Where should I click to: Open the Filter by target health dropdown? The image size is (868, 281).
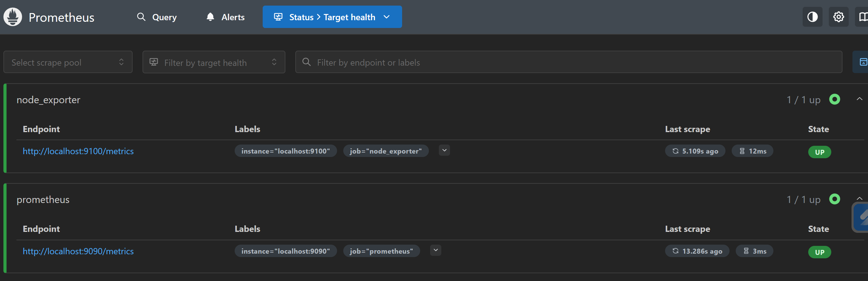pos(214,62)
